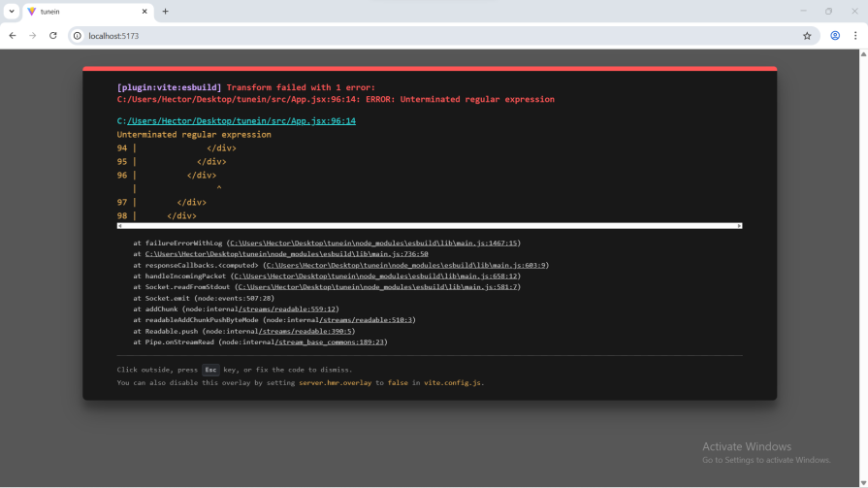Open a new browser tab
This screenshot has height=488, width=868.
[x=165, y=12]
